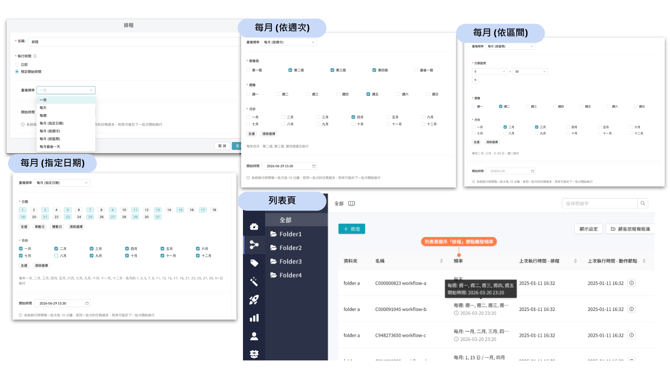
Task: Choose 每月最後一天 in the dropdown list
Action: [66, 147]
